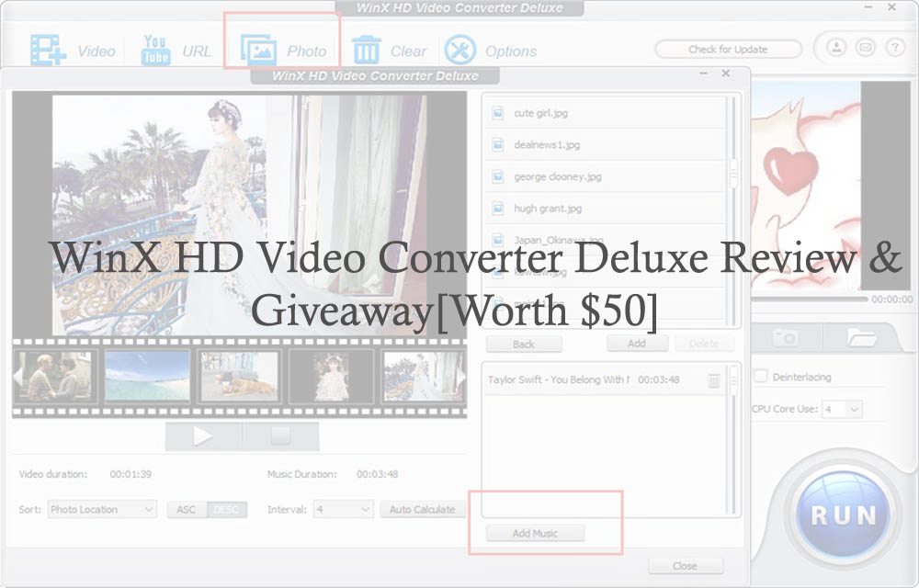Open the YouTube URL downloader
The image size is (919, 588).
click(x=156, y=51)
